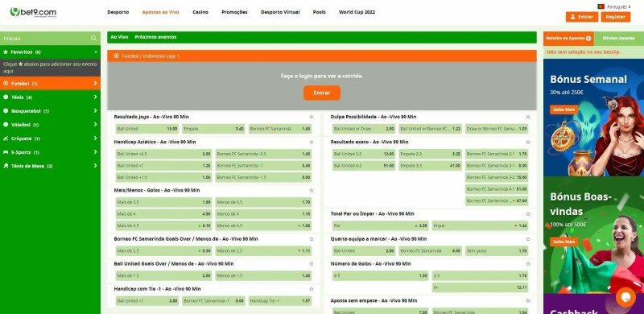Open the Bónus Boas-vindas promo banner image
Image resolution: width=644 pixels, height=314 pixels.
pos(593,235)
